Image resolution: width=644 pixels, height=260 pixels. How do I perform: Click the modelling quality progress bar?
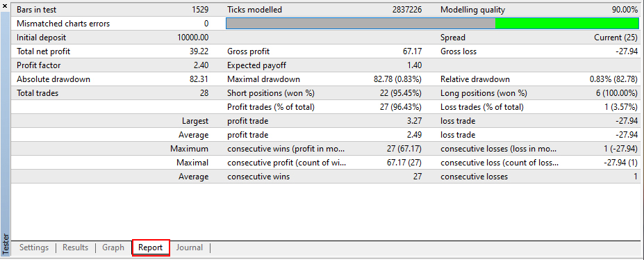pyautogui.click(x=433, y=24)
